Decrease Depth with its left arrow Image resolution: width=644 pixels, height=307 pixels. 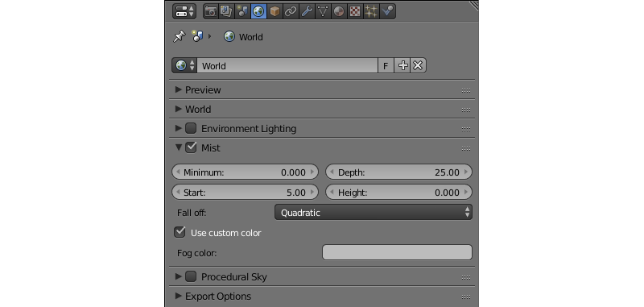[332, 172]
